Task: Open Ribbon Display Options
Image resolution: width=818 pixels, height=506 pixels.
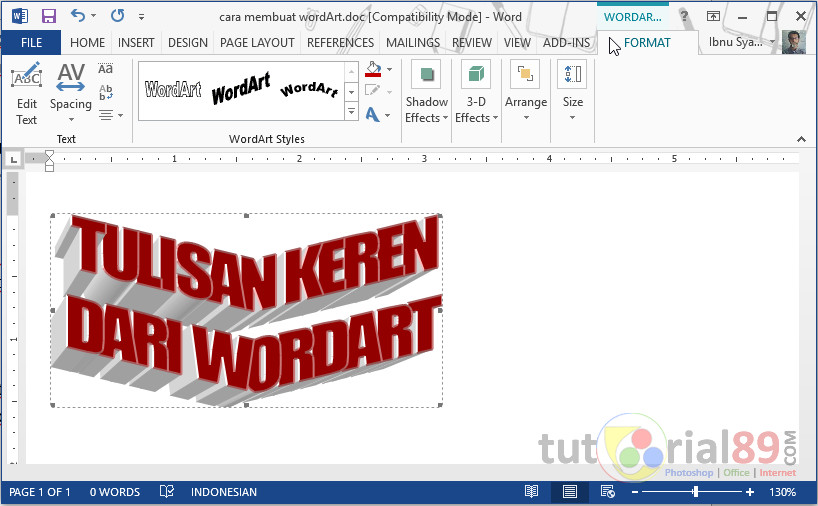Action: pyautogui.click(x=713, y=17)
